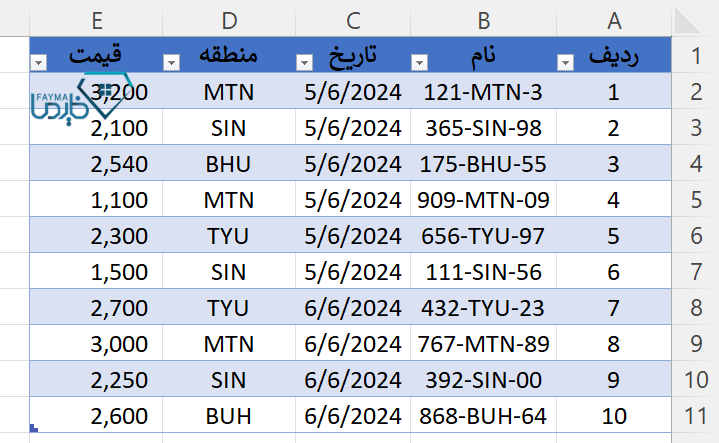The height and width of the screenshot is (443, 719).
Task: Click cell containing 868-BUH-64
Action: pyautogui.click(x=483, y=415)
